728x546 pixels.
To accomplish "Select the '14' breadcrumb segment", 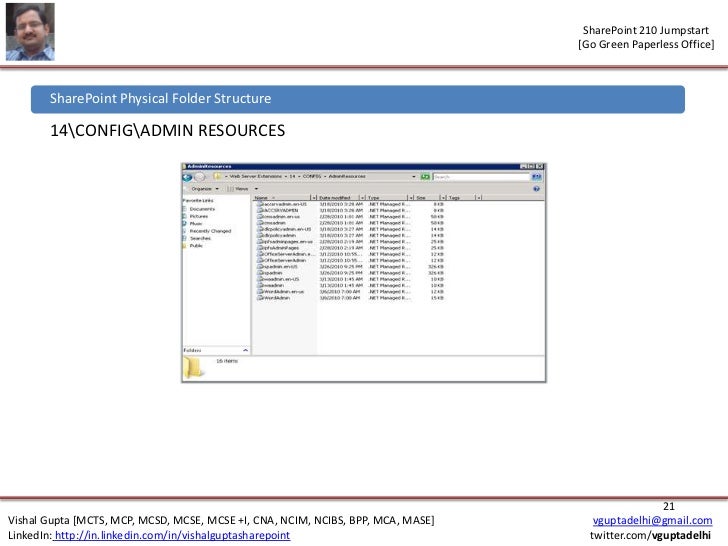I will [x=292, y=176].
